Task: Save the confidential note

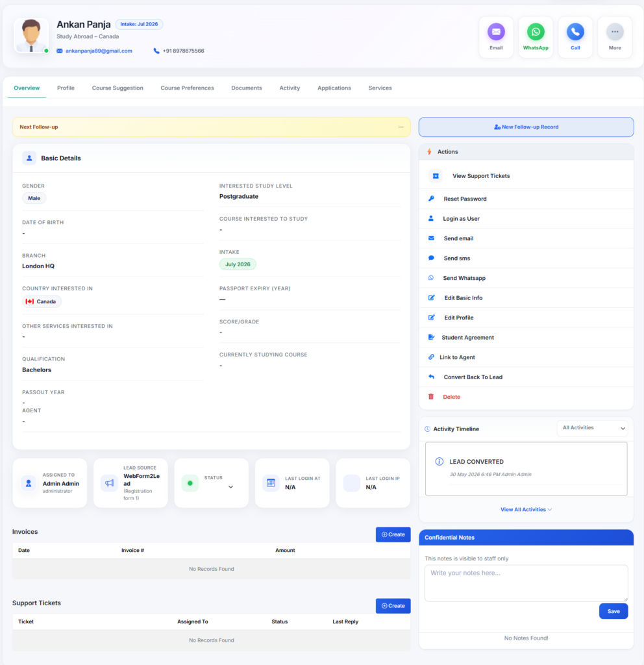Action: click(613, 611)
